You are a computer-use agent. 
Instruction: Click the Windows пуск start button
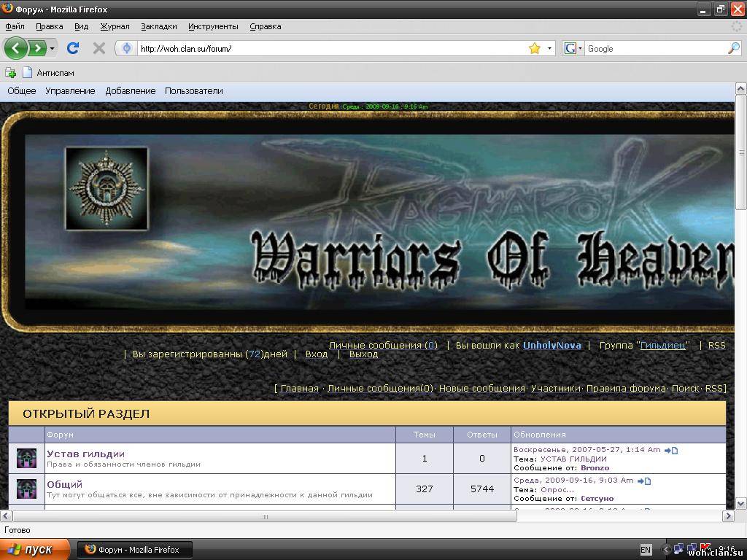click(35, 550)
